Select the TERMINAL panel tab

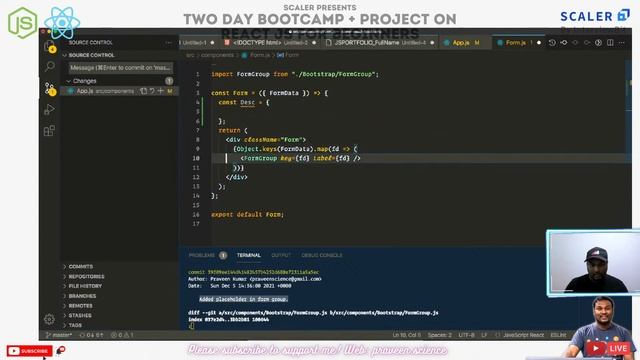[249, 255]
